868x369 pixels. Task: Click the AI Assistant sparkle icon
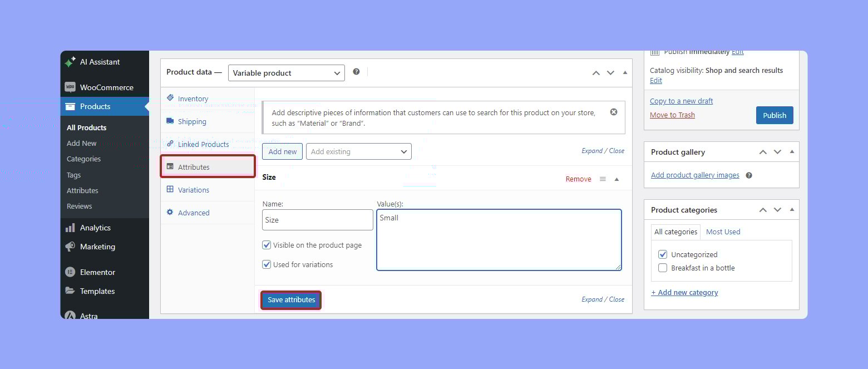click(70, 62)
